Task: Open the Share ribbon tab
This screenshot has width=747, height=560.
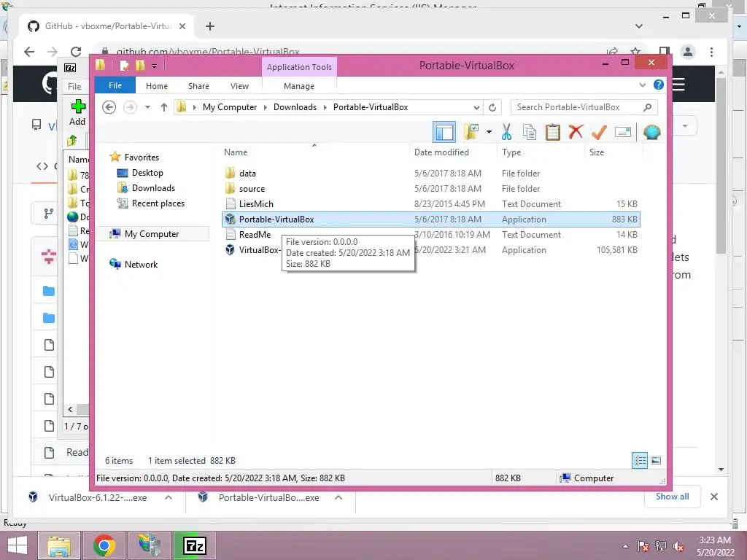Action: coord(198,86)
